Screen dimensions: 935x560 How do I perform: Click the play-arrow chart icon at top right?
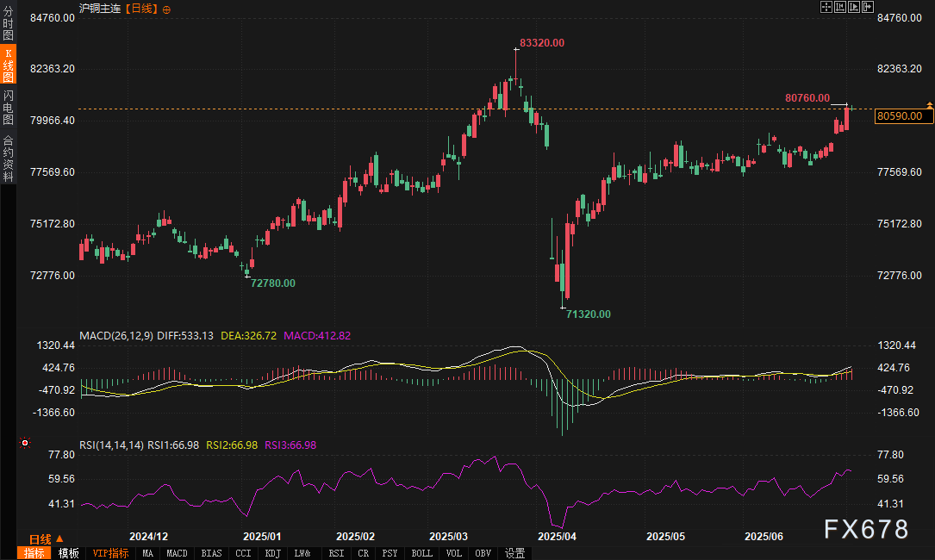[854, 7]
